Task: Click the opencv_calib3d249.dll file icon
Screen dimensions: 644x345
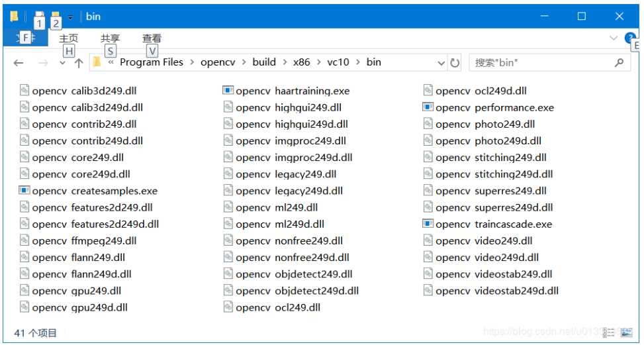Action: (x=24, y=90)
